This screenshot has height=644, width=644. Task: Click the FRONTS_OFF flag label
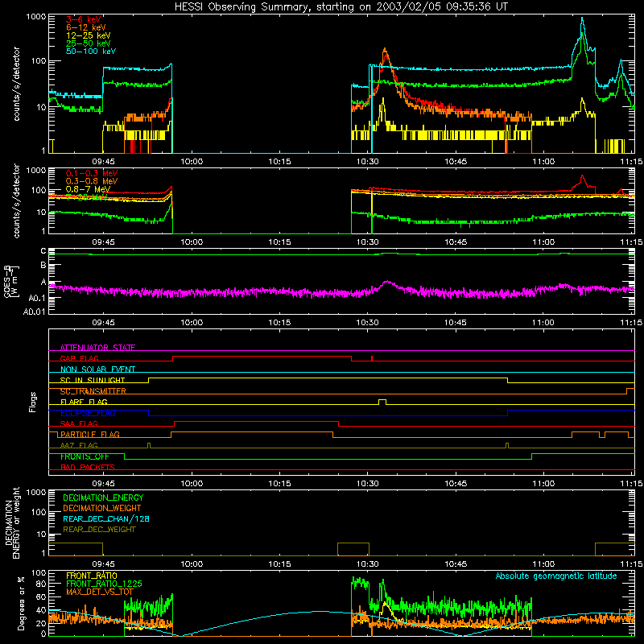(x=85, y=456)
